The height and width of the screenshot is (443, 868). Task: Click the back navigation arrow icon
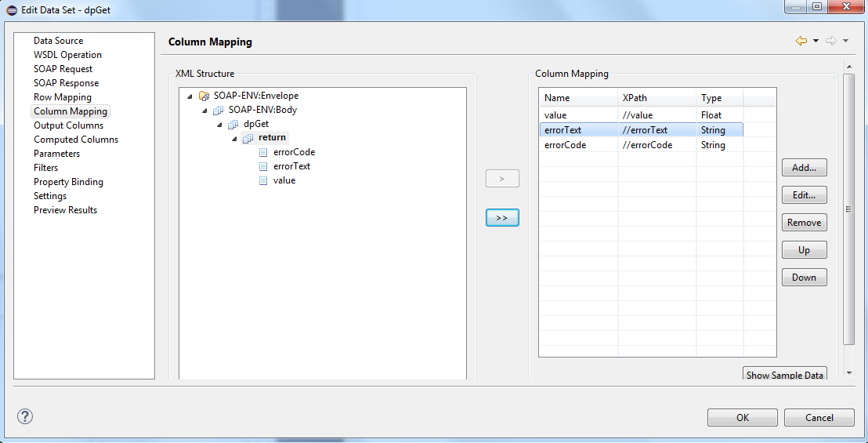tap(801, 41)
